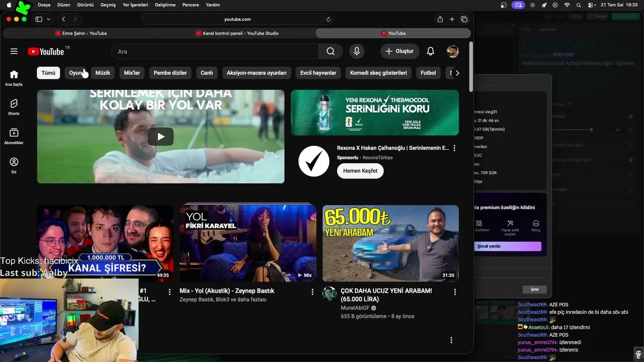The image size is (644, 362).
Task: Click the magnifier search button
Action: coord(331,51)
